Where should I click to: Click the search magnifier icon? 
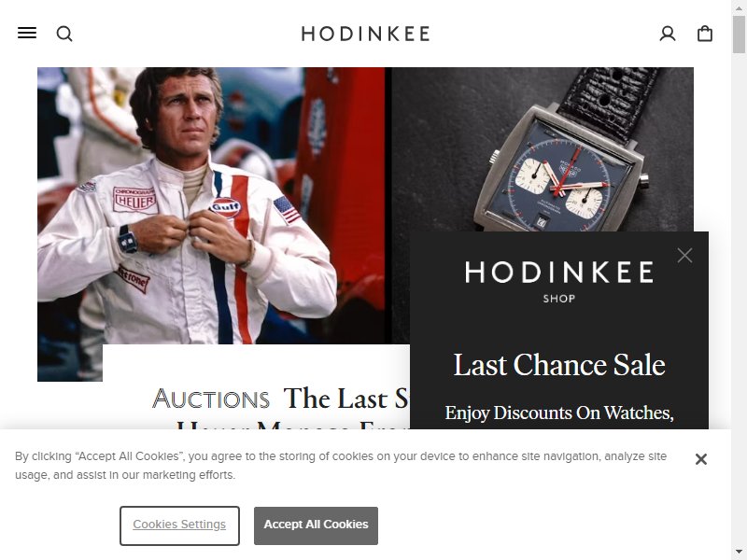point(64,34)
